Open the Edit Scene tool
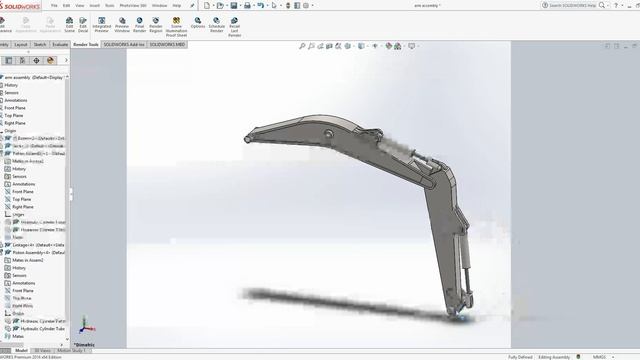 coord(69,25)
